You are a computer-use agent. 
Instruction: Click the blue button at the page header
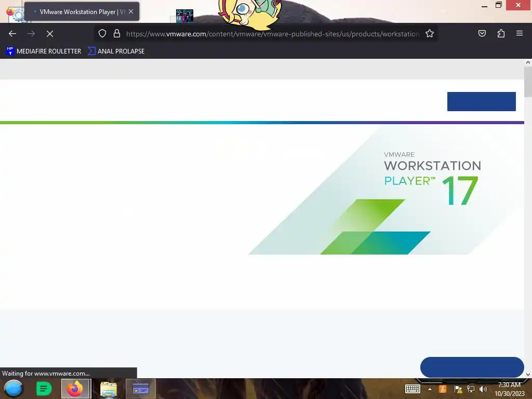click(481, 101)
